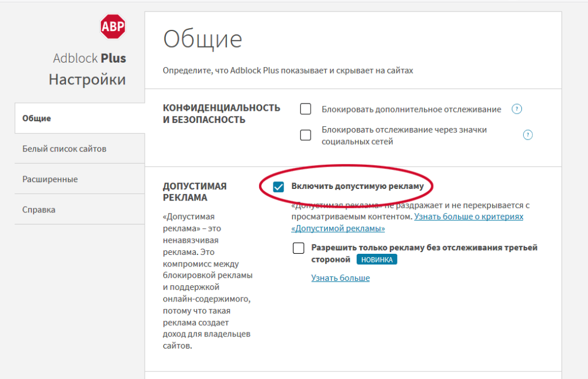The image size is (588, 379).
Task: Open help icon beside social media tracking option
Action: 528,135
